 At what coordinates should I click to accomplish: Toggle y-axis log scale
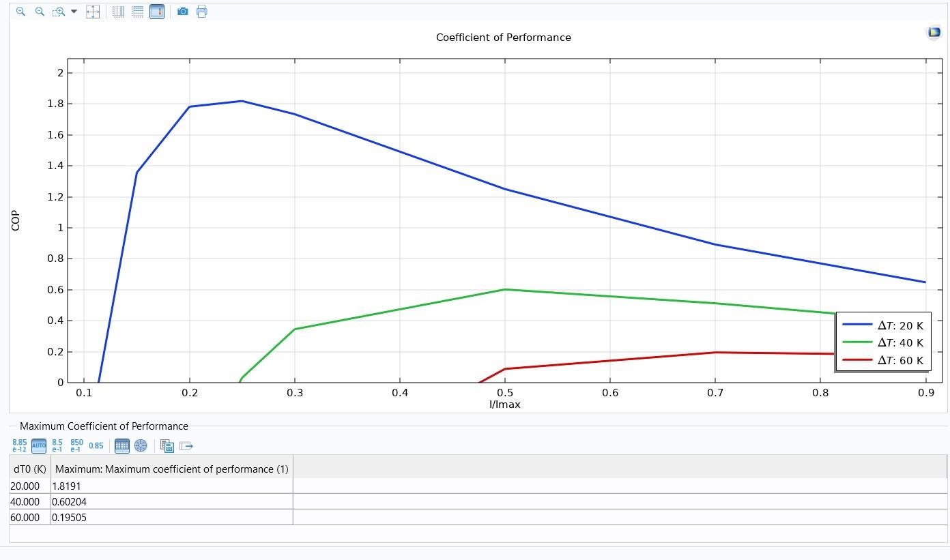pyautogui.click(x=137, y=12)
